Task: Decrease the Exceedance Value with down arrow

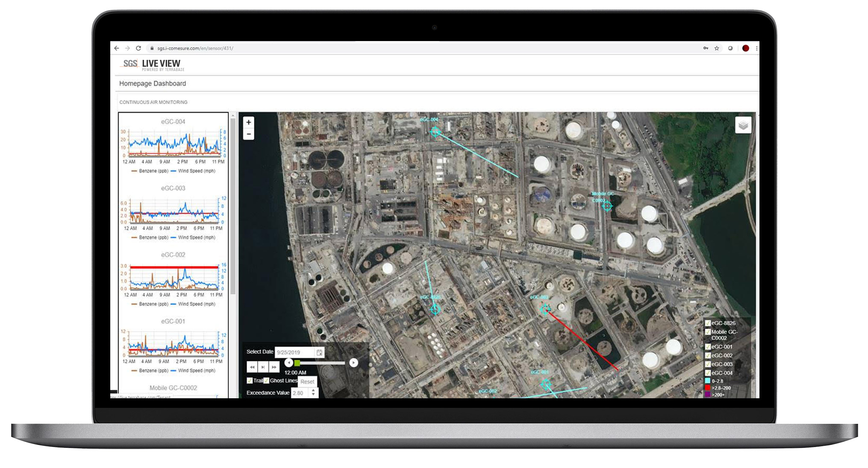Action: pyautogui.click(x=313, y=395)
